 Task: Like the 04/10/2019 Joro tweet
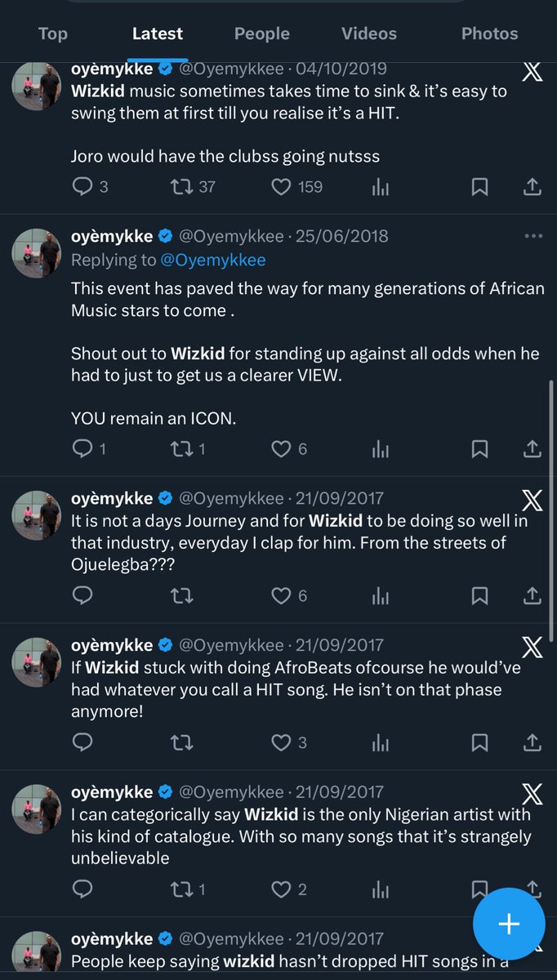[282, 187]
